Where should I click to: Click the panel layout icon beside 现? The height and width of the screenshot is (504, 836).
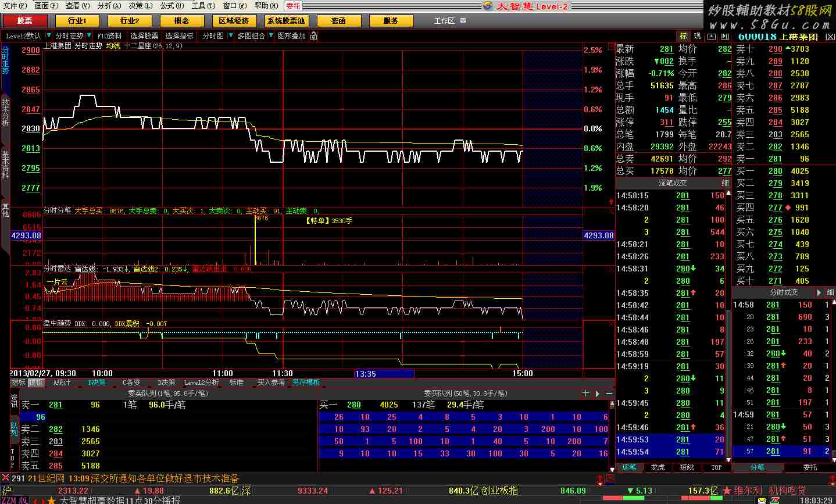[710, 36]
